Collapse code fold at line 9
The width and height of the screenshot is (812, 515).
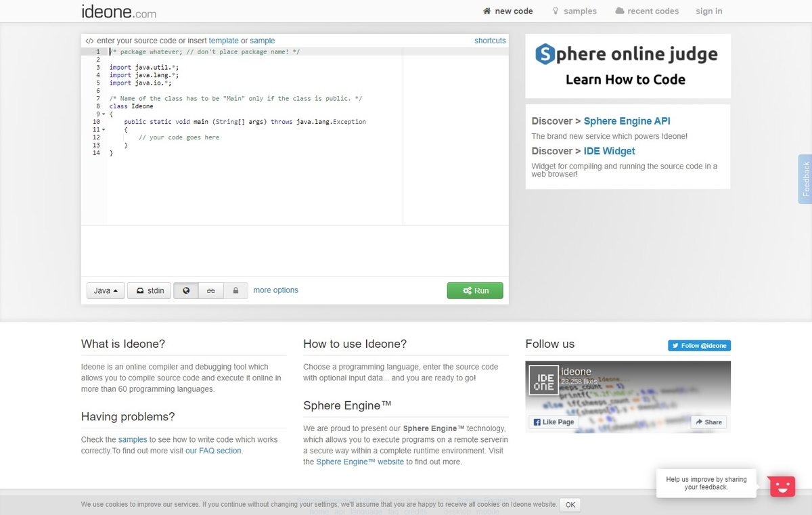pyautogui.click(x=103, y=114)
